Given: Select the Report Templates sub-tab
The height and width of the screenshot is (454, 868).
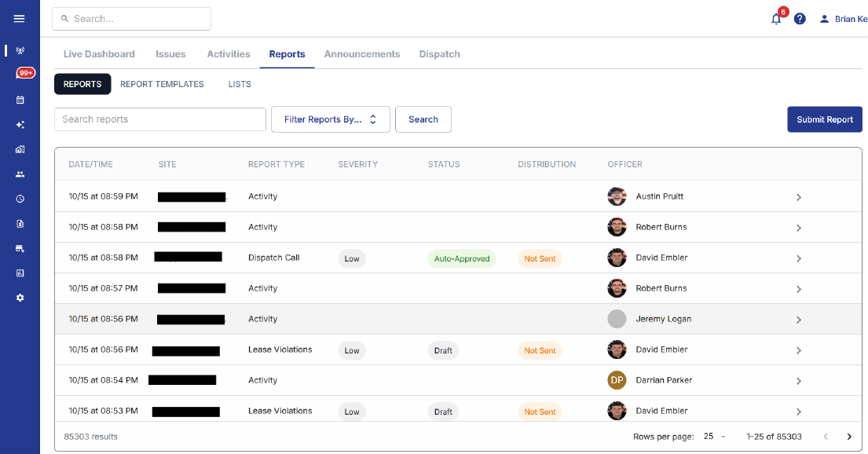Looking at the screenshot, I should click(162, 84).
